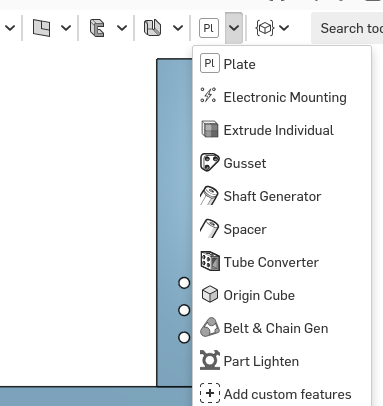Click the Gusset triangular bracket icon
This screenshot has width=383, height=406.
click(210, 162)
